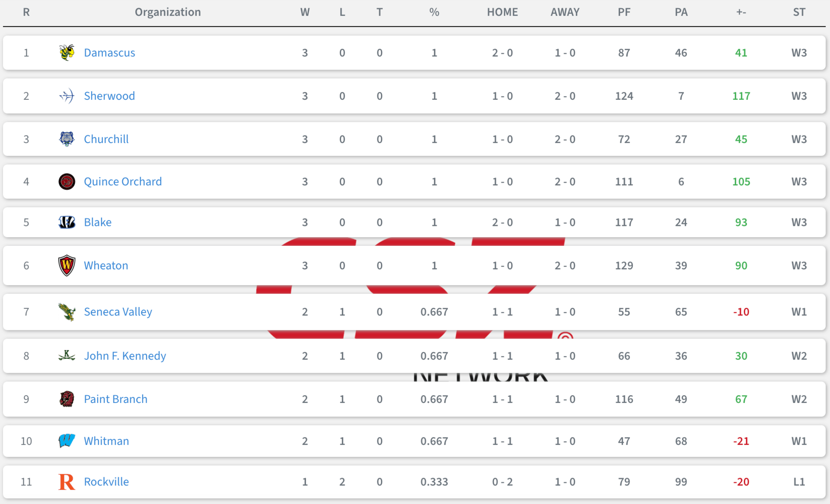Sort by the W column header

(305, 12)
